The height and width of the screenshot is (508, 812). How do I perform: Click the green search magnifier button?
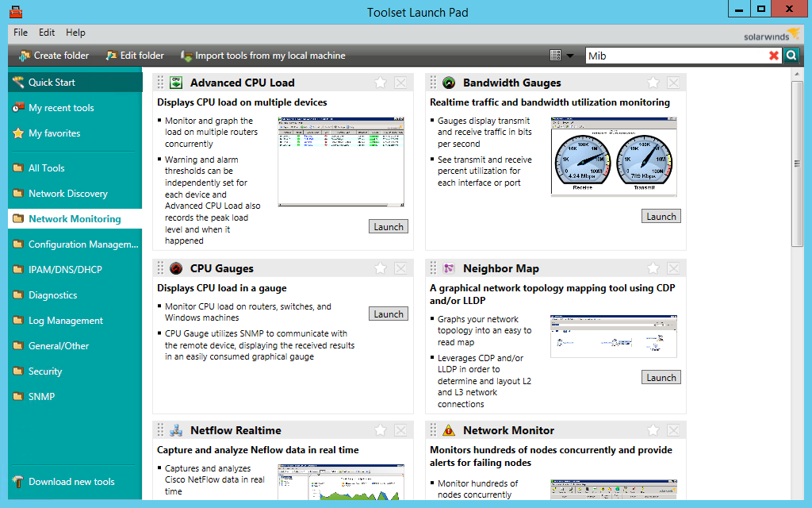pyautogui.click(x=790, y=56)
